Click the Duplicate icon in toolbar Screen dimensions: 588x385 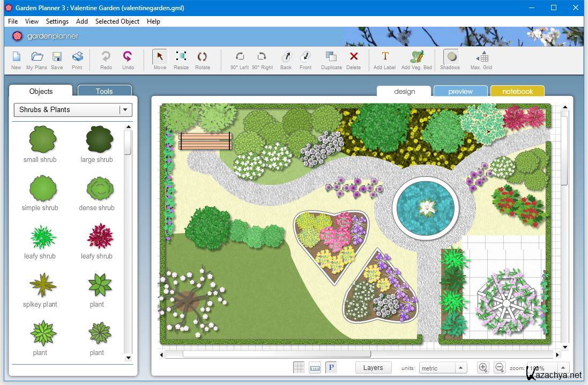[331, 60]
